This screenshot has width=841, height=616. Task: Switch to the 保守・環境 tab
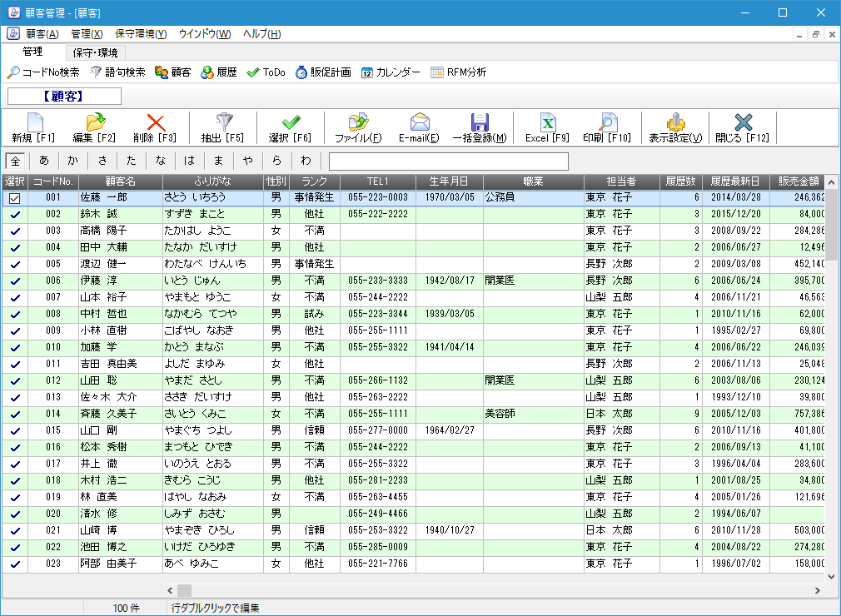(x=95, y=52)
